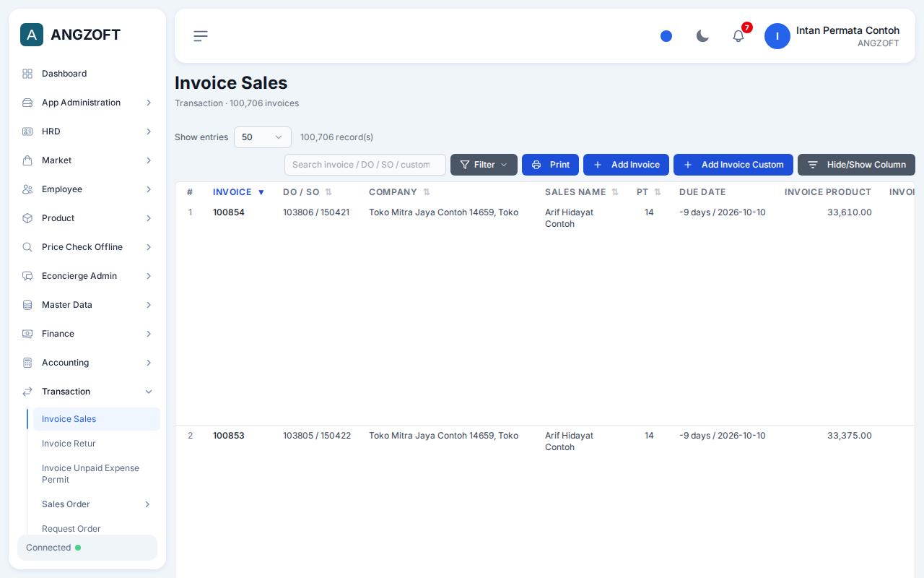Open the notifications bell
924x578 pixels.
coord(738,36)
